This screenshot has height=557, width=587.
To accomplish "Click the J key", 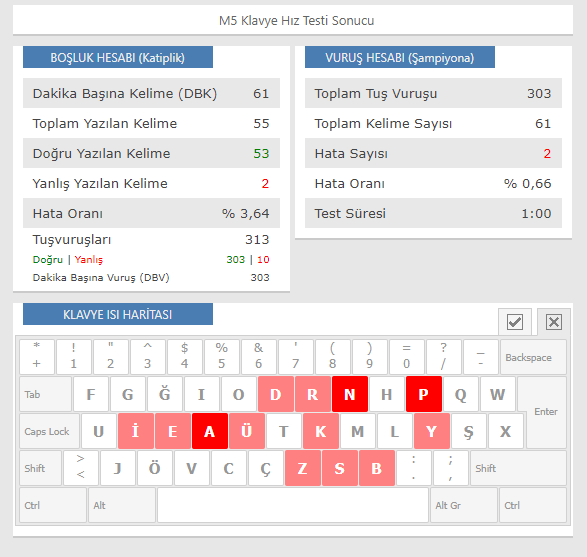I will tap(118, 468).
